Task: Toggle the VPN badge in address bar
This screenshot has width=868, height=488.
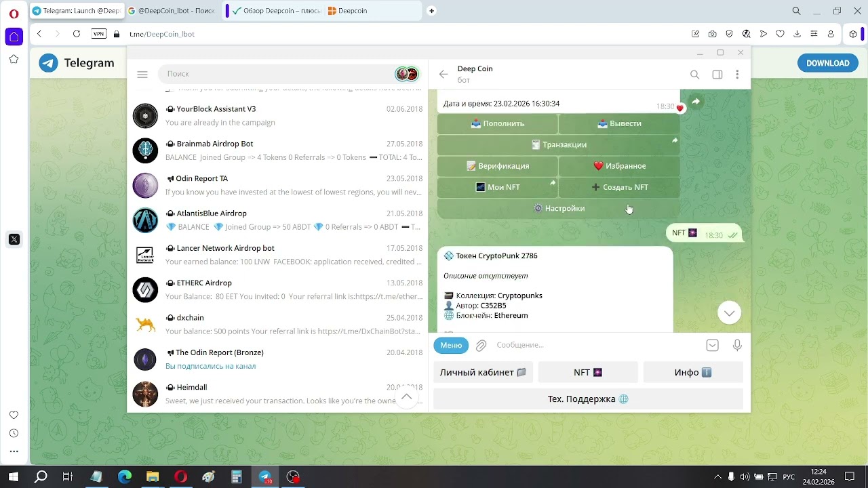Action: 99,34
